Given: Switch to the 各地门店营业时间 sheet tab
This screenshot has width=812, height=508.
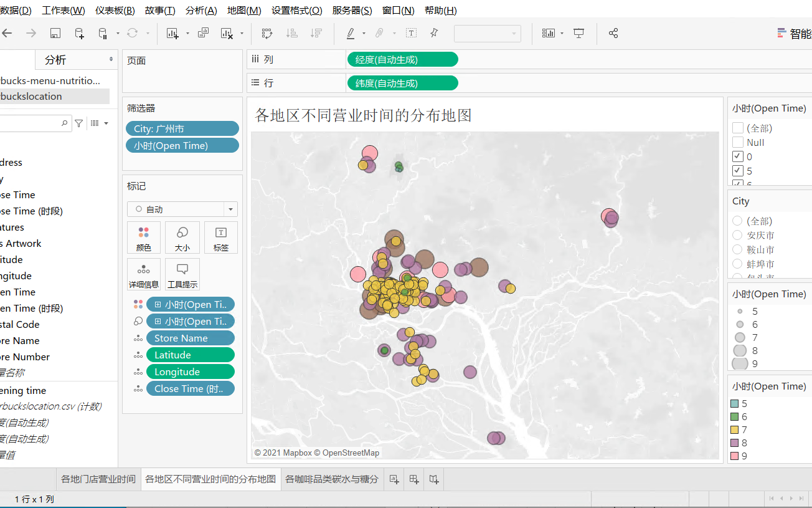Looking at the screenshot, I should pyautogui.click(x=98, y=479).
